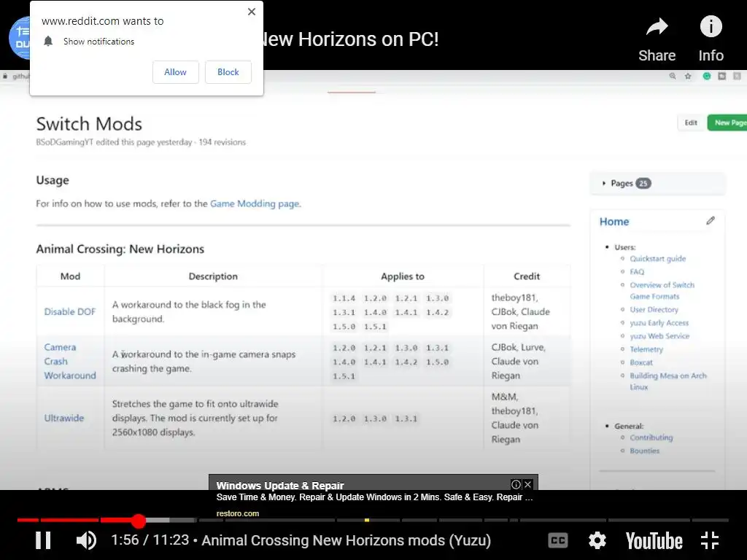
Task: Open Contributing sidebar link
Action: (x=651, y=437)
